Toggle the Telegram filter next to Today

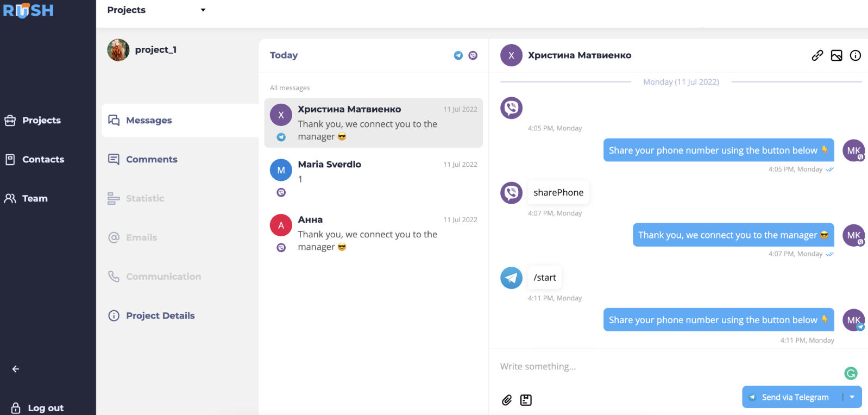458,55
